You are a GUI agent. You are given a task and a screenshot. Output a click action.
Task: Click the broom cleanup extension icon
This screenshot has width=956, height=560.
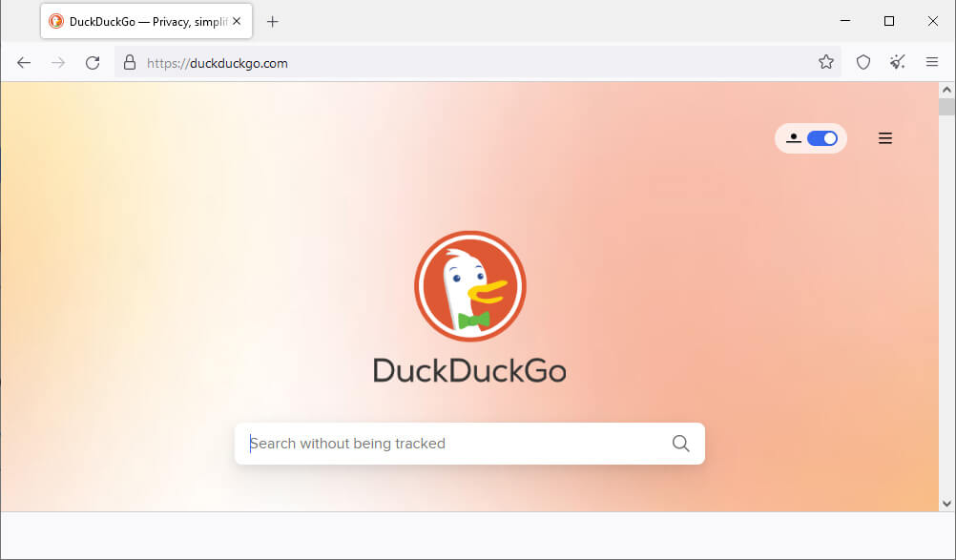pos(898,62)
